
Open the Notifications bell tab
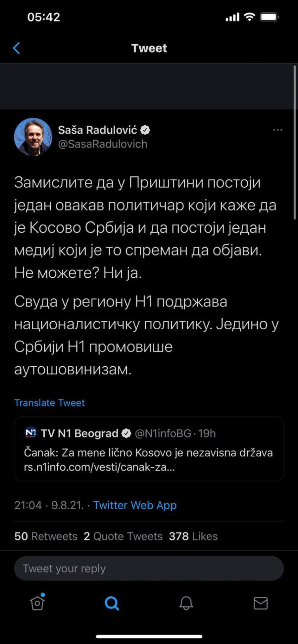coord(186,603)
